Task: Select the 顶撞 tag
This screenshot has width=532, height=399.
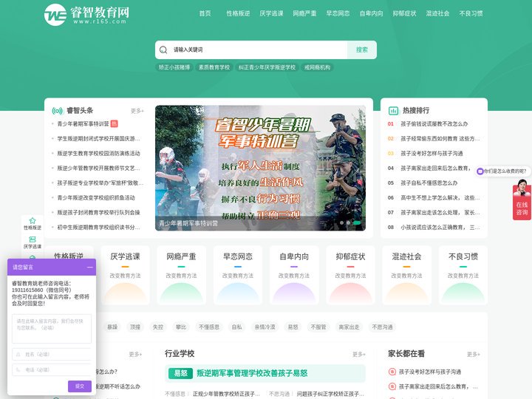Action: click(135, 327)
